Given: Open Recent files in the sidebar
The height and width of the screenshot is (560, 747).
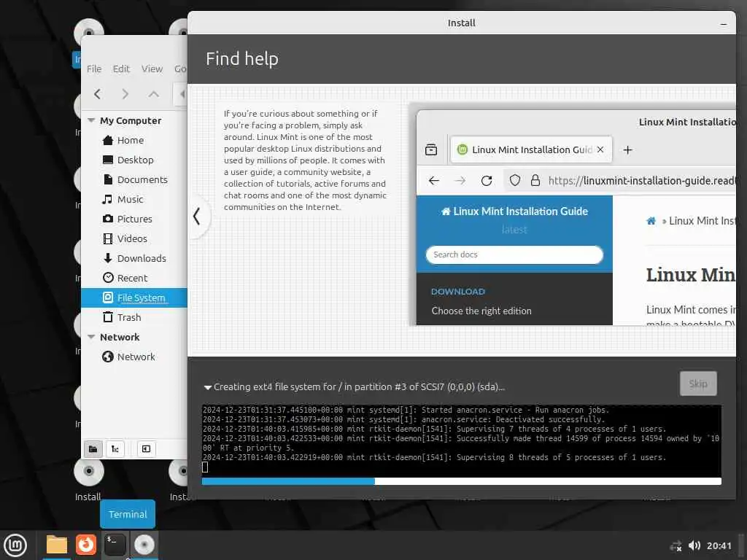Looking at the screenshot, I should tap(134, 278).
